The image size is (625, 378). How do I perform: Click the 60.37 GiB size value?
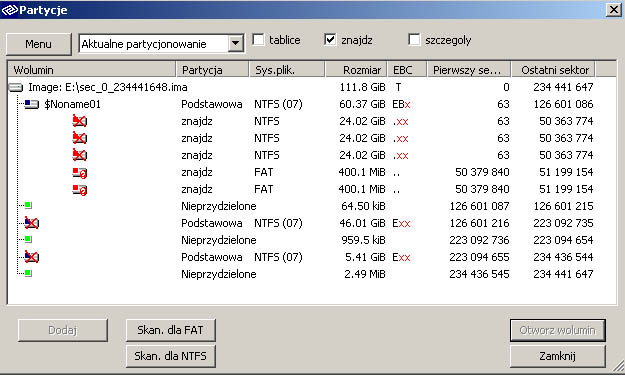pyautogui.click(x=362, y=104)
